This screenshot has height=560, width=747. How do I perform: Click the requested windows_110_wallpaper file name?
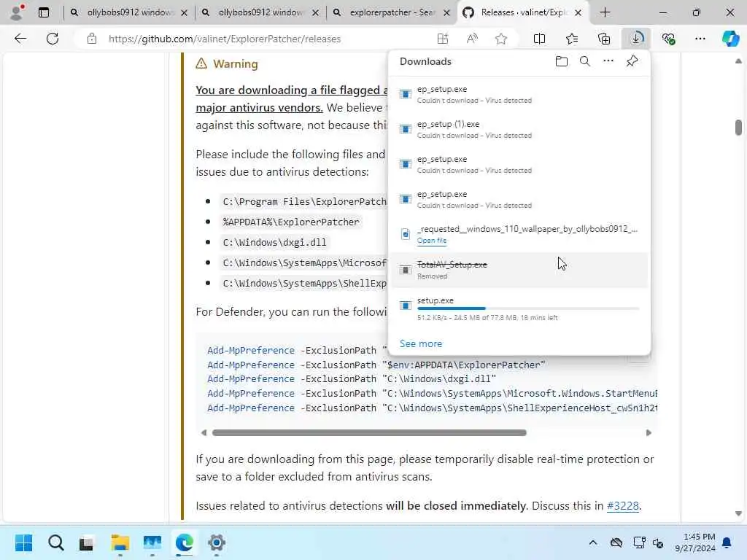coord(527,228)
